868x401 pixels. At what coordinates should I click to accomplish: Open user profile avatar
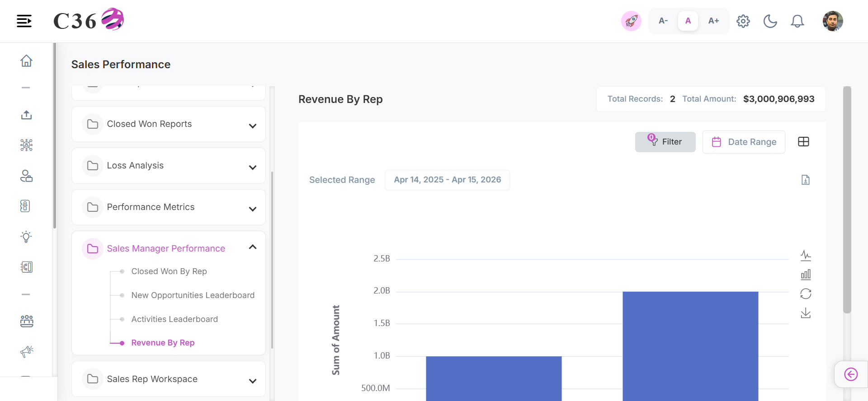(833, 21)
